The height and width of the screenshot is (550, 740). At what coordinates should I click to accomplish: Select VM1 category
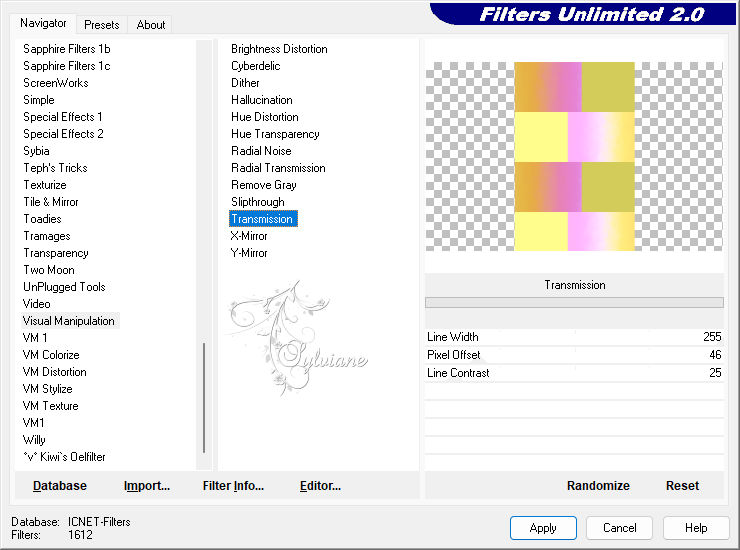33,423
